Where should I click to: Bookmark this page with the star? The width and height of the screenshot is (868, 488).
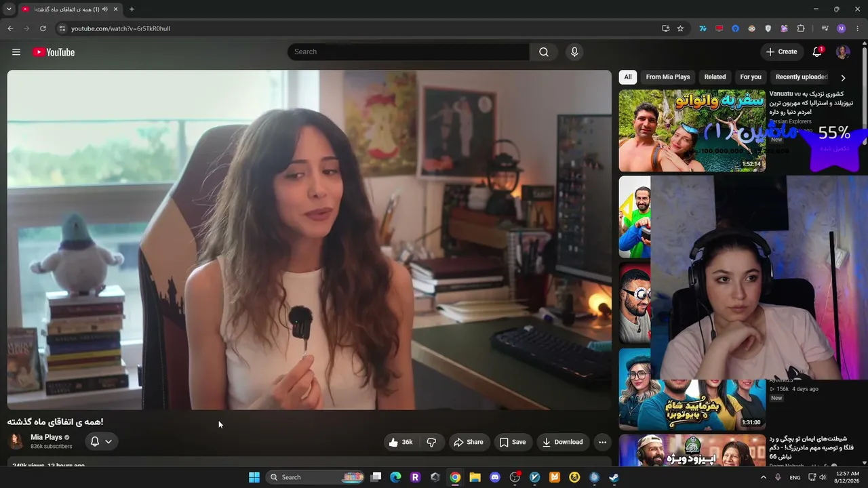680,28
